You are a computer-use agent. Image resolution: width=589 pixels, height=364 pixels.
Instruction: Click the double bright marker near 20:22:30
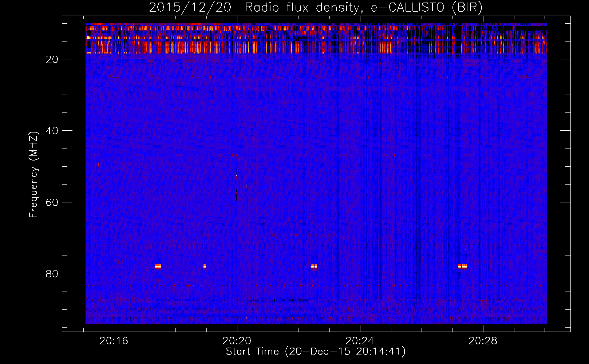click(314, 266)
